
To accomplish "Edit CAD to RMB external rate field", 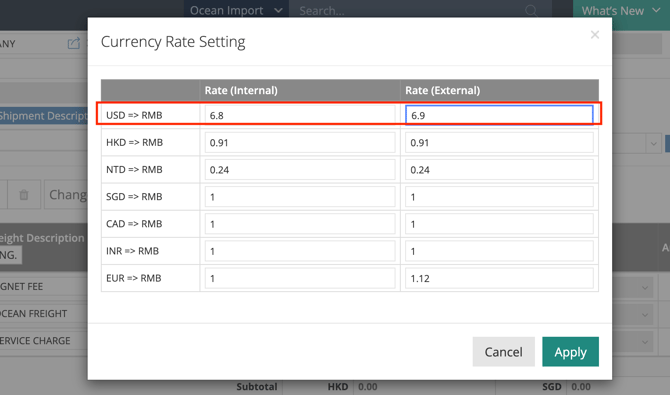I will pyautogui.click(x=499, y=224).
